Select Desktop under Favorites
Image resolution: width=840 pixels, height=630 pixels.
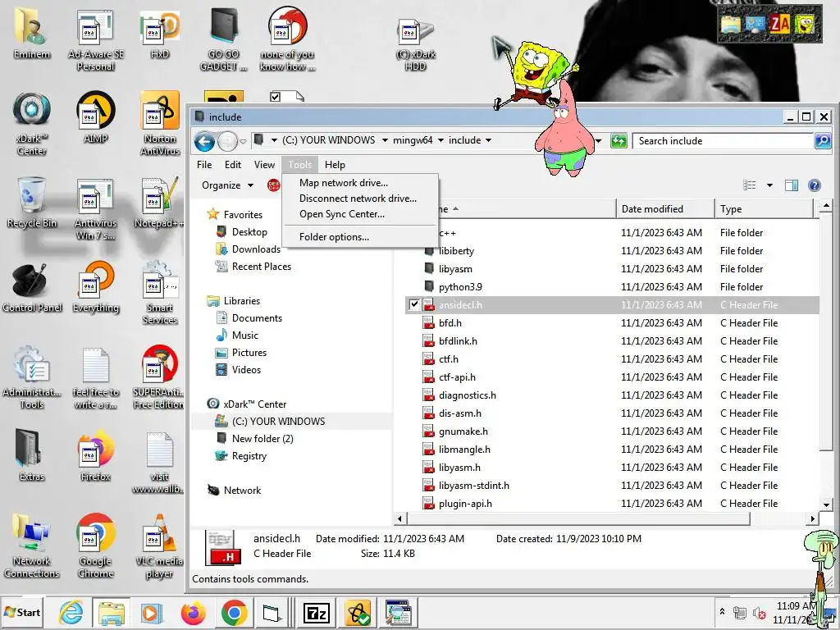pyautogui.click(x=249, y=232)
